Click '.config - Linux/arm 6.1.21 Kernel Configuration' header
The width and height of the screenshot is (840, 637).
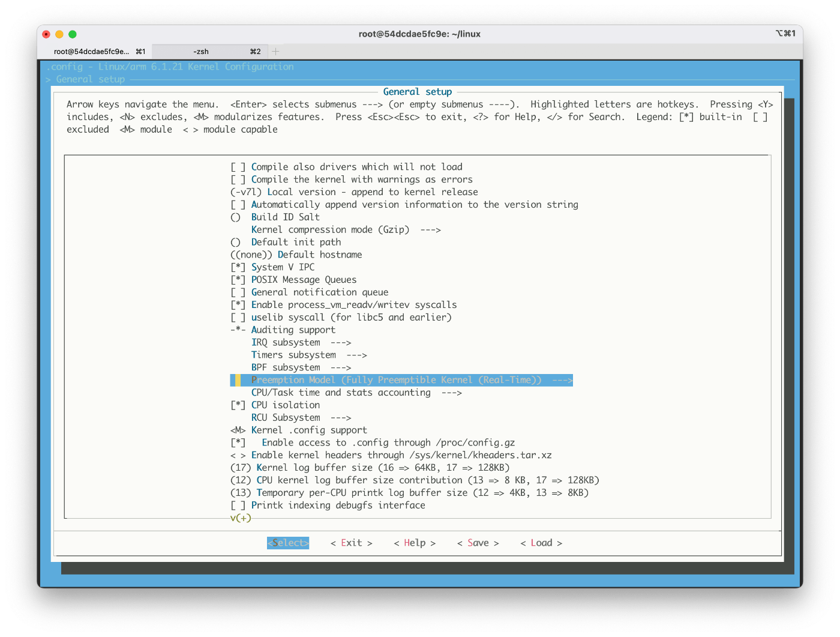tap(170, 67)
